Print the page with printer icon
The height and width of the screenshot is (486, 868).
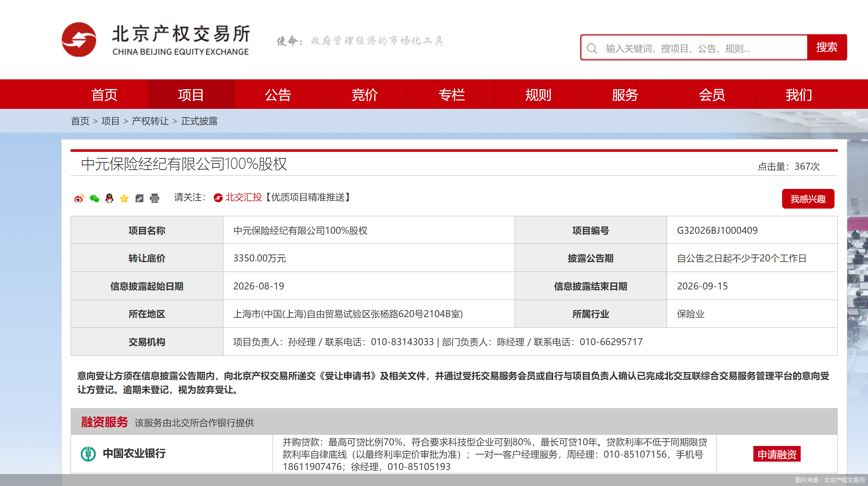pyautogui.click(x=154, y=198)
